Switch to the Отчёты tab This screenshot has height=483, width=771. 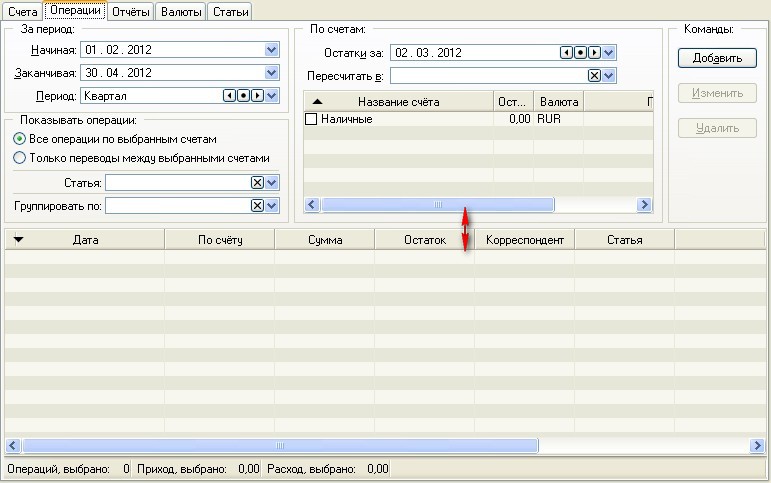(x=130, y=12)
